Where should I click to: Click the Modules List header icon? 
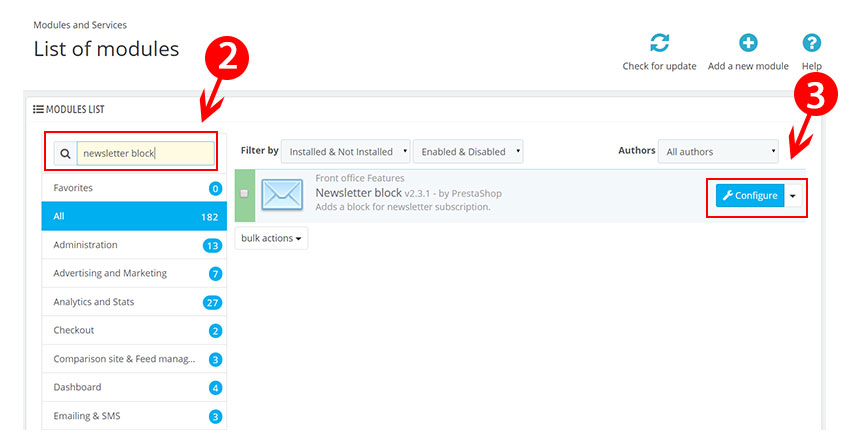click(x=38, y=109)
